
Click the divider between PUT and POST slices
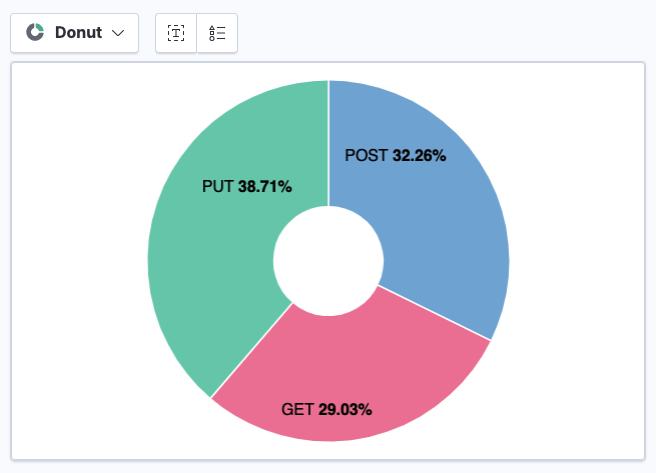pyautogui.click(x=328, y=140)
